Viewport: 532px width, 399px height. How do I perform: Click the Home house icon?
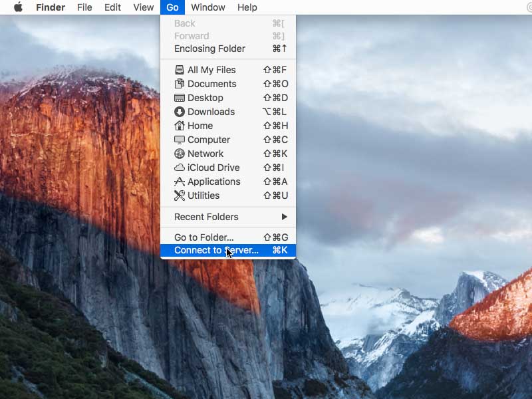[x=179, y=126]
